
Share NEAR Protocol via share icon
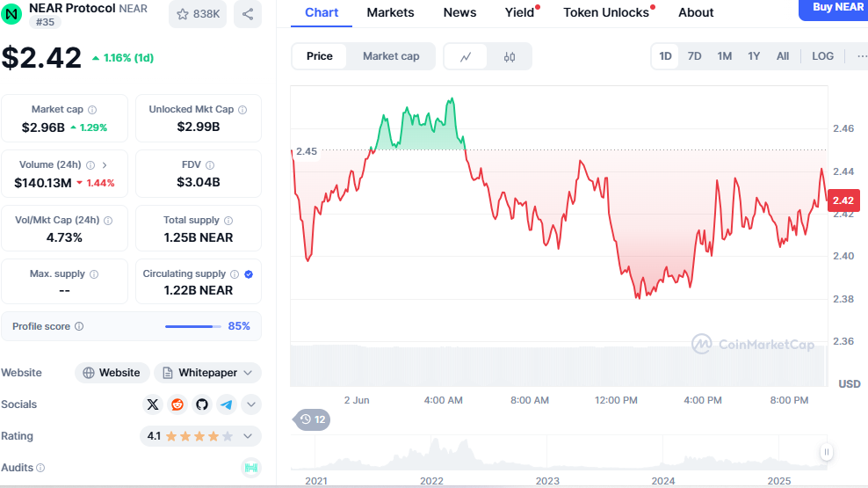coord(248,14)
